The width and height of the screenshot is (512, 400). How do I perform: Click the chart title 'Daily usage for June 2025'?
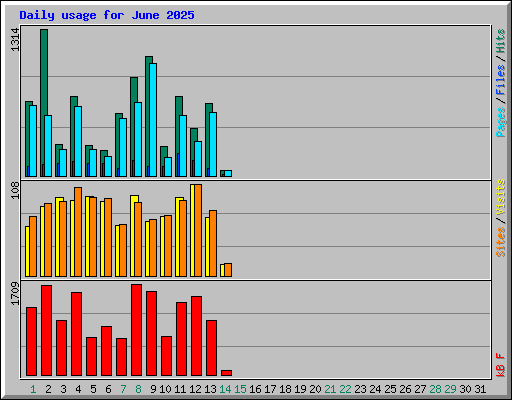click(107, 15)
